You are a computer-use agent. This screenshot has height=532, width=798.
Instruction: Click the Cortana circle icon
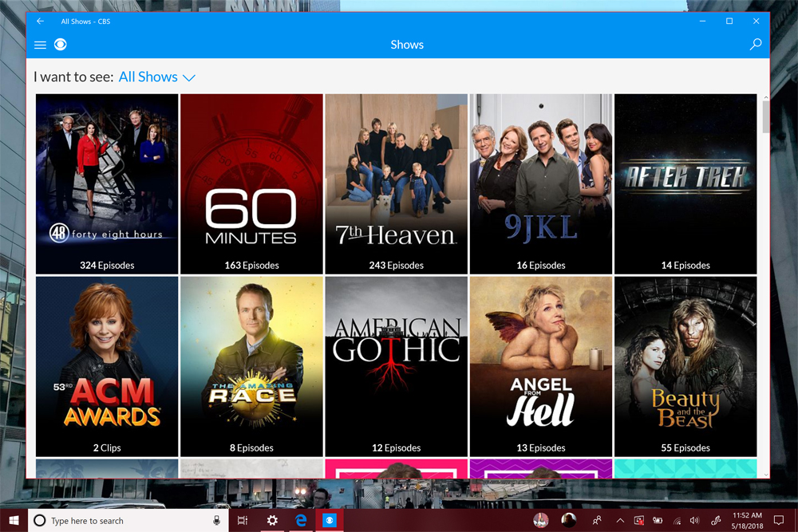40,520
